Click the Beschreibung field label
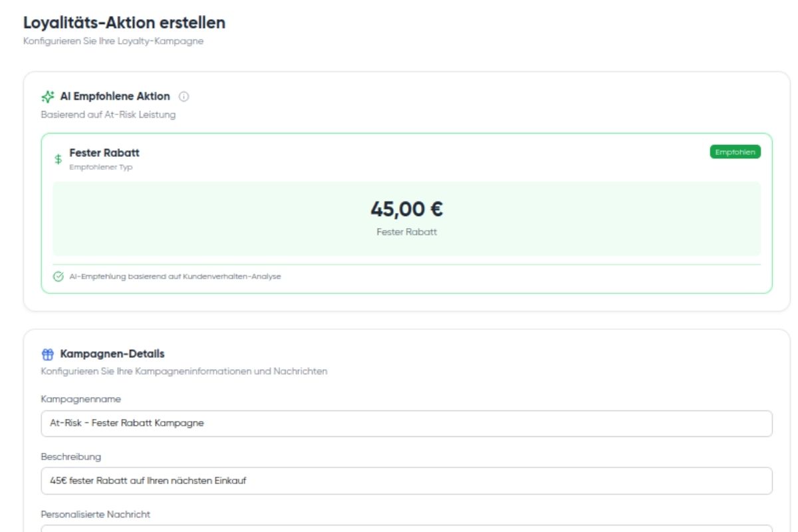 (71, 457)
